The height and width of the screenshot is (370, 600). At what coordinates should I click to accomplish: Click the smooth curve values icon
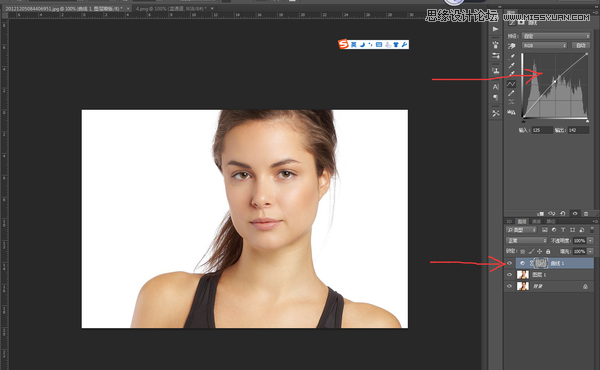coord(511,102)
